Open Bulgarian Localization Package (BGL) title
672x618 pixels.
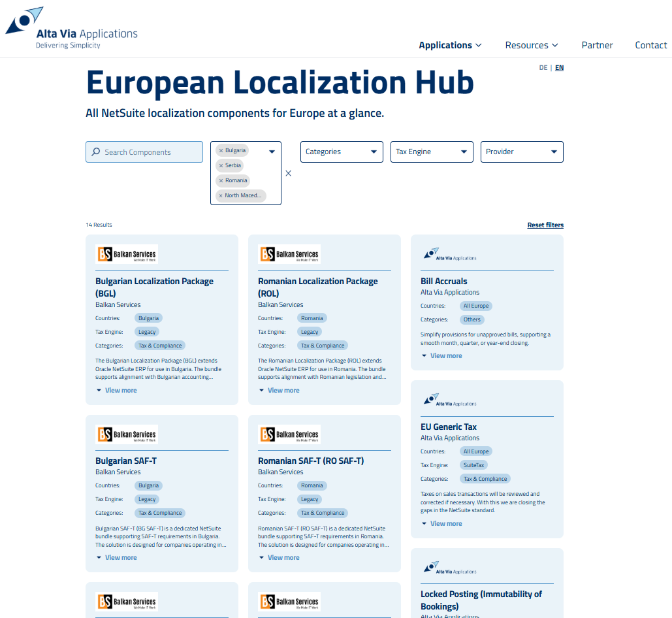pos(154,287)
